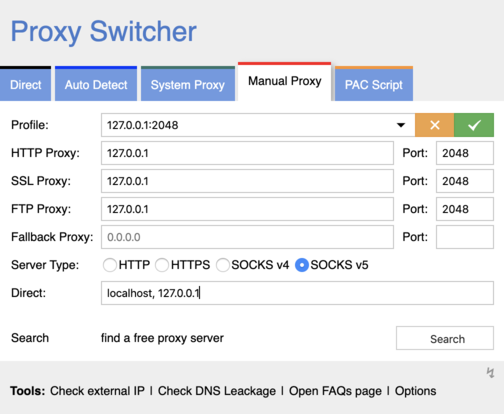Open Check DNS Leackage link
The height and width of the screenshot is (414, 504).
point(217,391)
